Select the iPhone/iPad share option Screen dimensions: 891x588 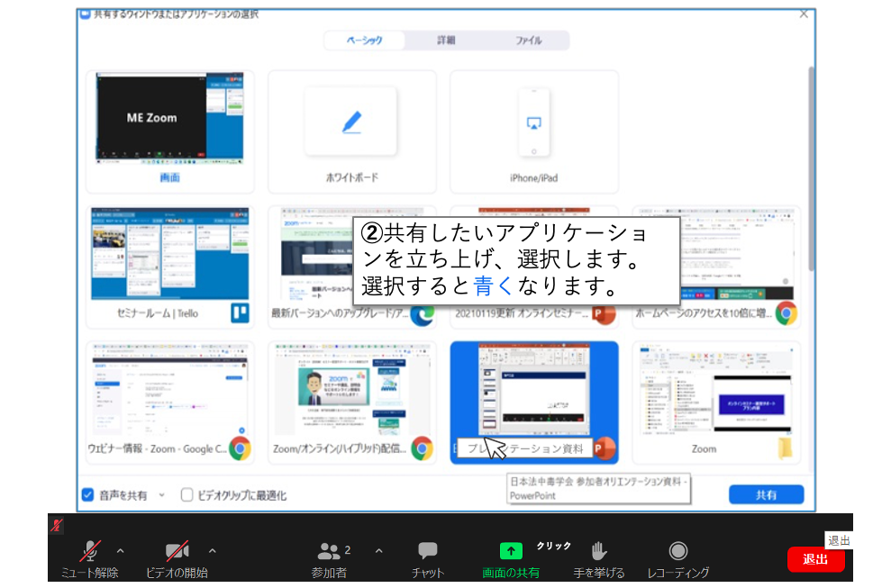click(533, 131)
